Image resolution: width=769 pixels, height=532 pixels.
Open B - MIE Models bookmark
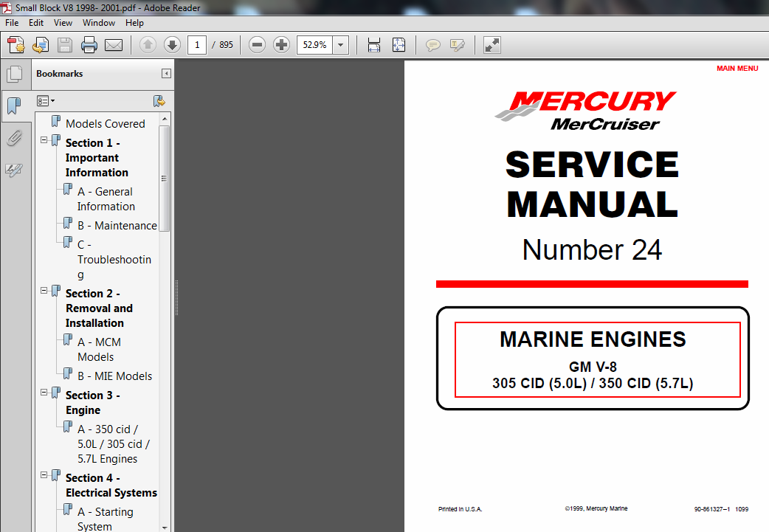[x=115, y=376]
